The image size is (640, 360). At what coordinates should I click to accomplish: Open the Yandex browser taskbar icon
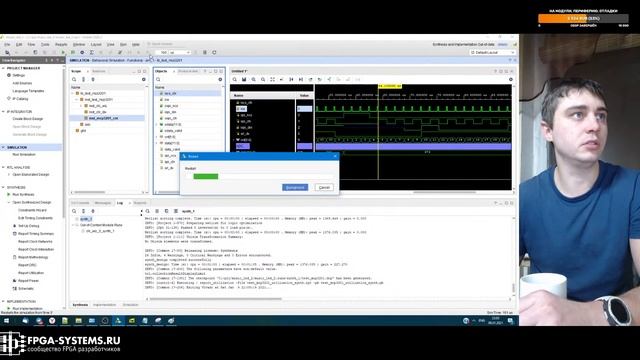(52, 321)
